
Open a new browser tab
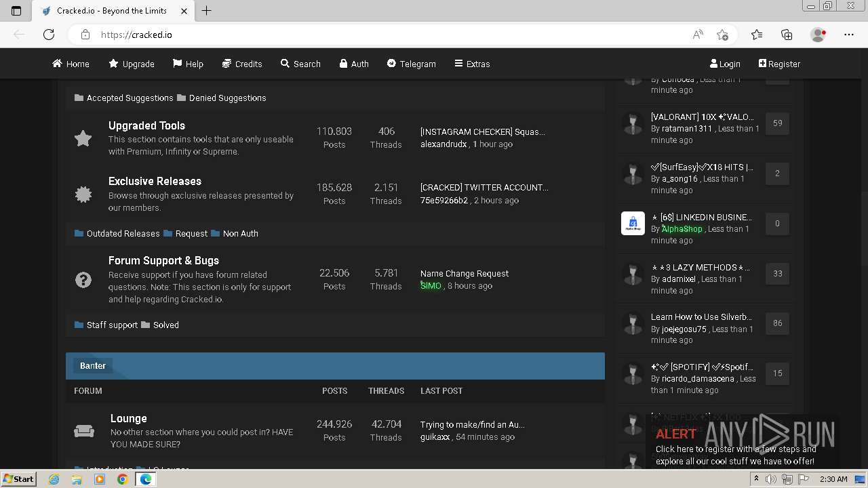(207, 11)
